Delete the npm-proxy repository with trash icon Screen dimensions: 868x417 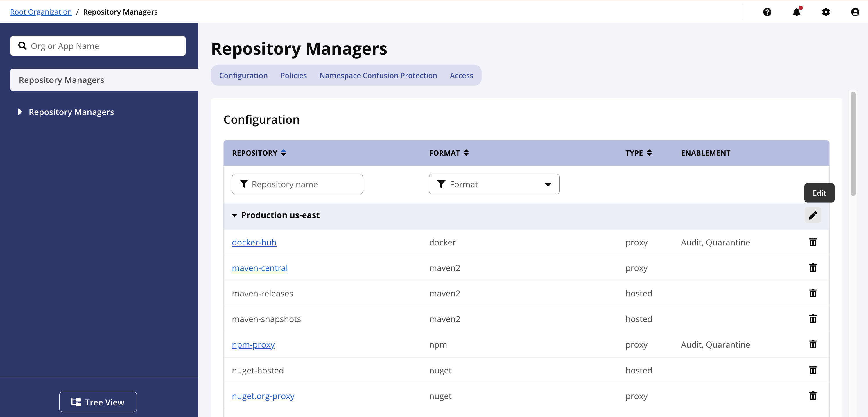(x=813, y=345)
